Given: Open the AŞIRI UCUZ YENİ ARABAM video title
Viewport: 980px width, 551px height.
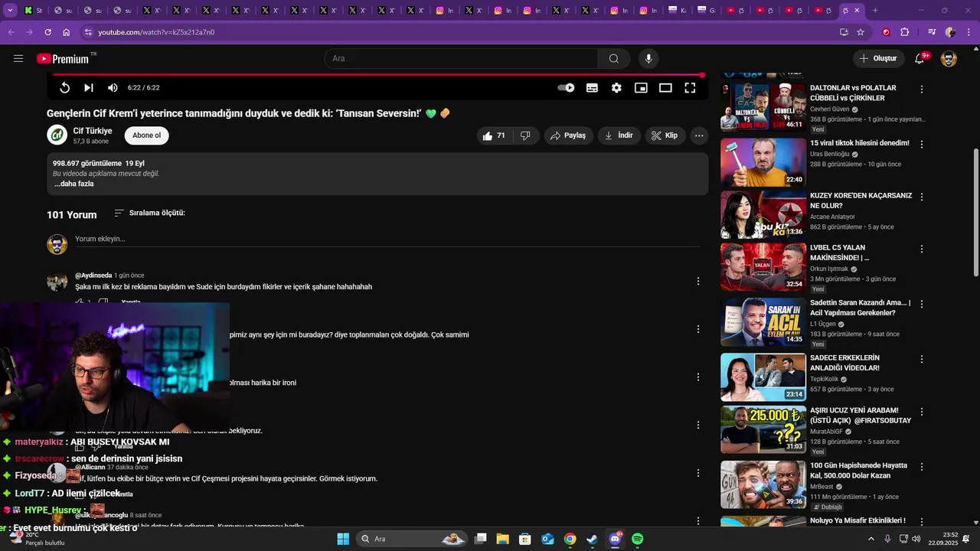Looking at the screenshot, I should (x=861, y=416).
